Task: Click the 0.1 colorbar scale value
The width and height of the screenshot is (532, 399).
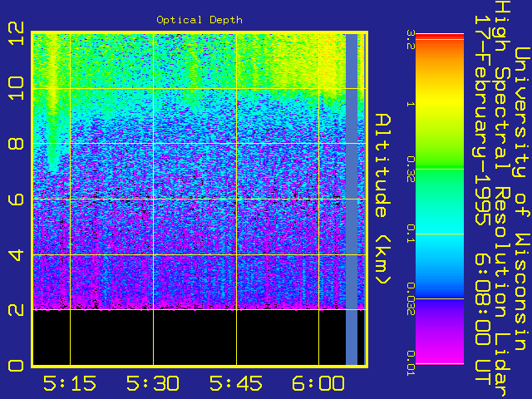Action: click(x=411, y=234)
